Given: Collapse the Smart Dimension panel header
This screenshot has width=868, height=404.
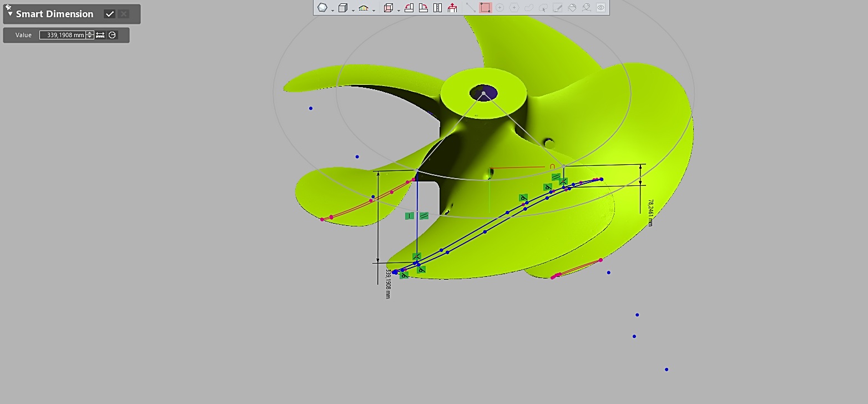Looking at the screenshot, I should pos(11,14).
